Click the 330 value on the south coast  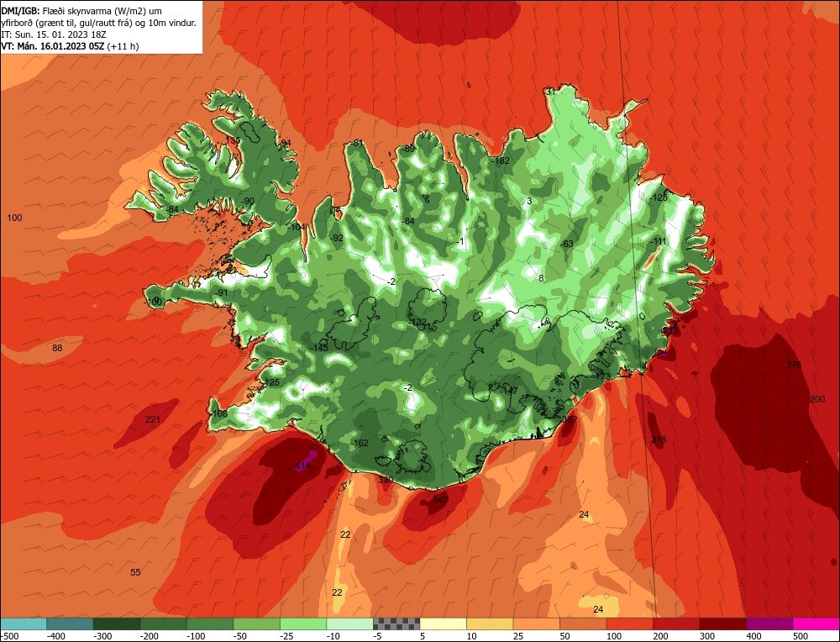386,480
